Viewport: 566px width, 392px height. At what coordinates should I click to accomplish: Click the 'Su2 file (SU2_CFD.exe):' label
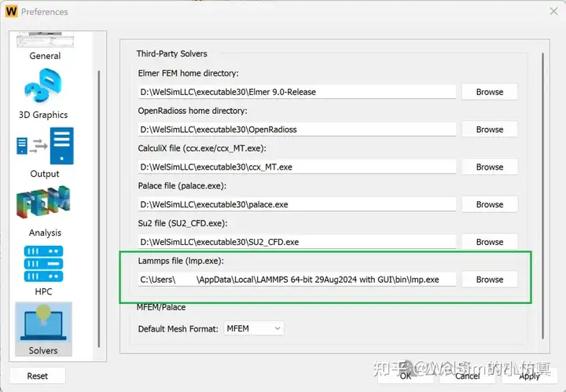(x=182, y=223)
